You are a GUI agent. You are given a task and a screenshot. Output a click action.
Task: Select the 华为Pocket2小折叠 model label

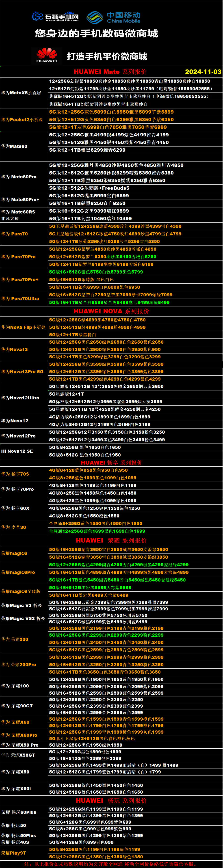[22, 120]
